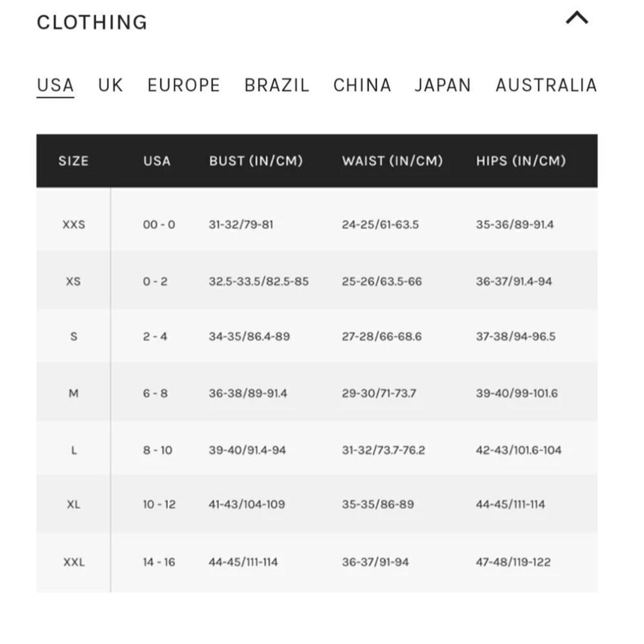Viewport: 644px width, 644px height.
Task: Click the BUST (IN/CM) column header
Action: pos(256,160)
